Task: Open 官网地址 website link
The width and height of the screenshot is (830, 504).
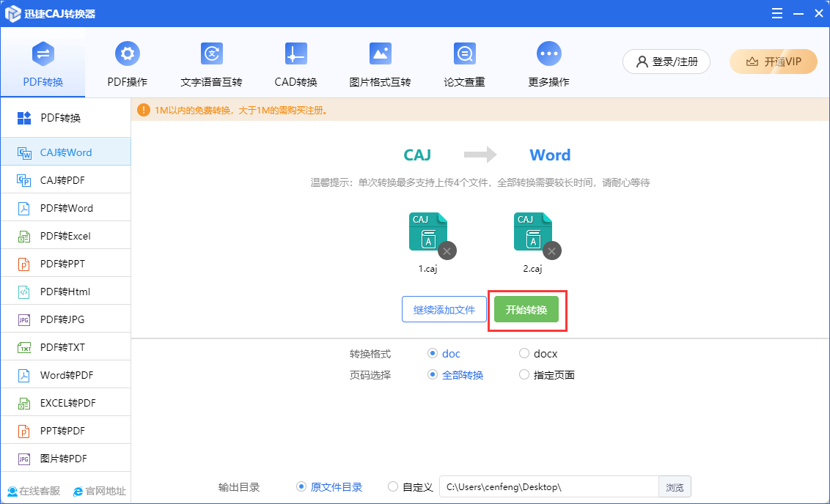Action: pyautogui.click(x=100, y=492)
